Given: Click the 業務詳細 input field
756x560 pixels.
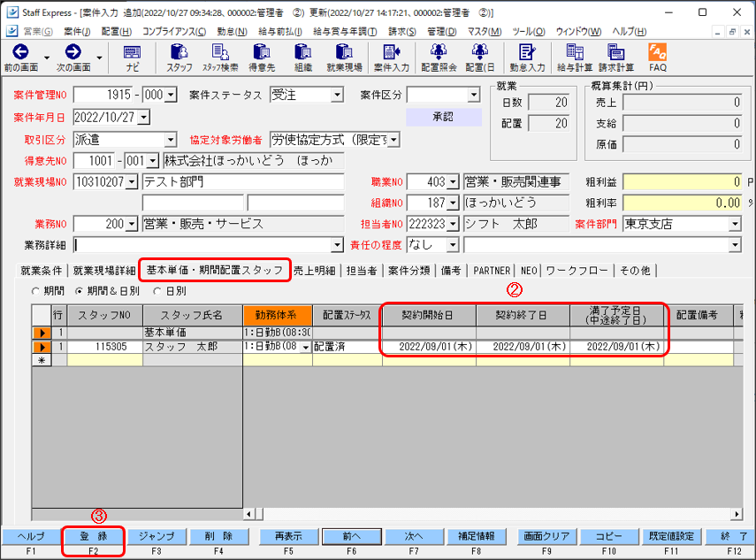Looking at the screenshot, I should (202, 245).
